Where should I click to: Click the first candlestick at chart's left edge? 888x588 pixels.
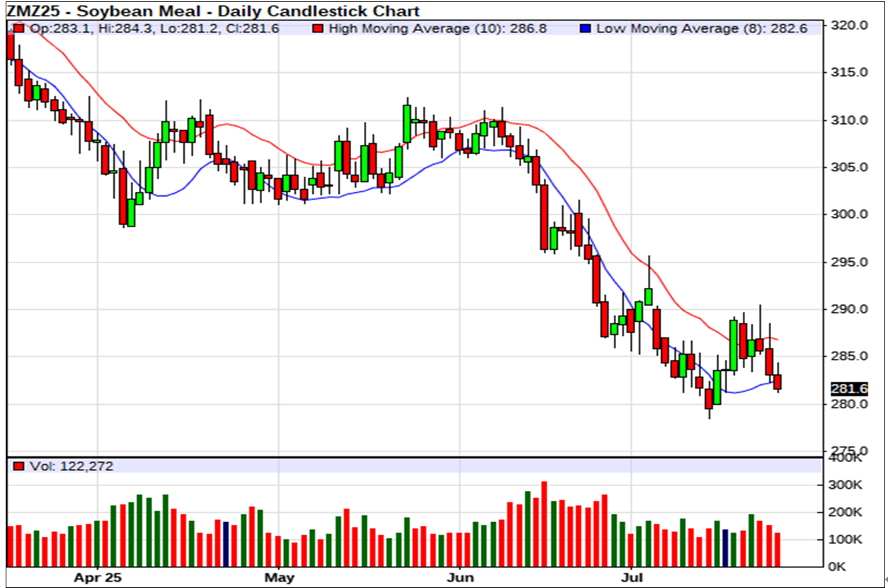pyautogui.click(x=11, y=46)
